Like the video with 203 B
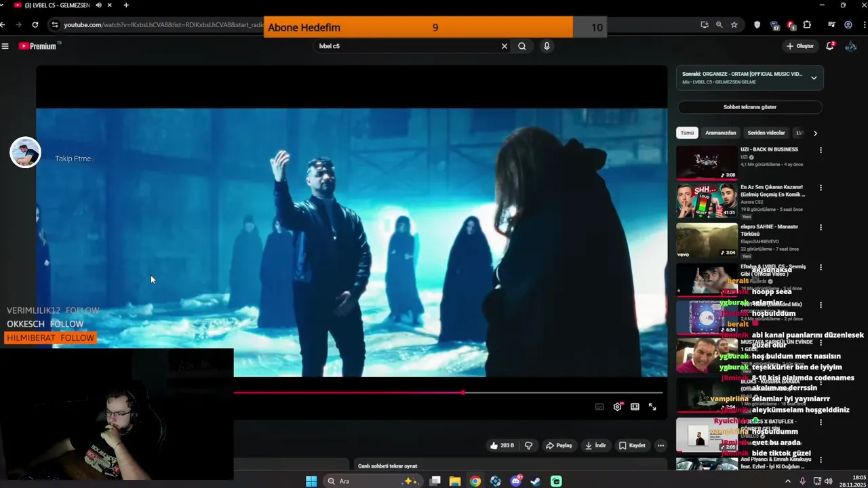Image resolution: width=868 pixels, height=488 pixels. click(502, 445)
